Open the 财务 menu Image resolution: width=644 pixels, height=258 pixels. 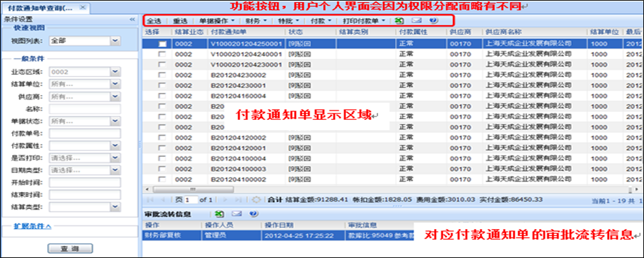pyautogui.click(x=256, y=20)
